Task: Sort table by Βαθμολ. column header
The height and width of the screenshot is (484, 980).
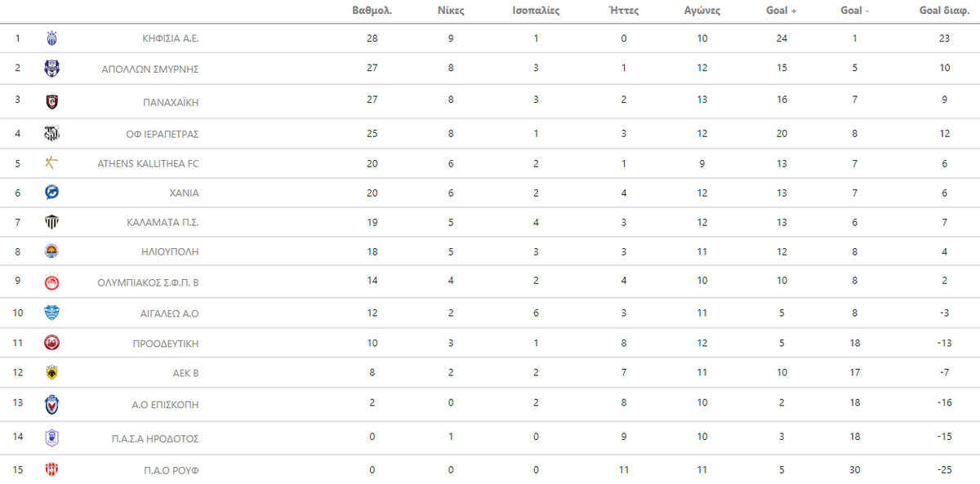Action: tap(372, 11)
